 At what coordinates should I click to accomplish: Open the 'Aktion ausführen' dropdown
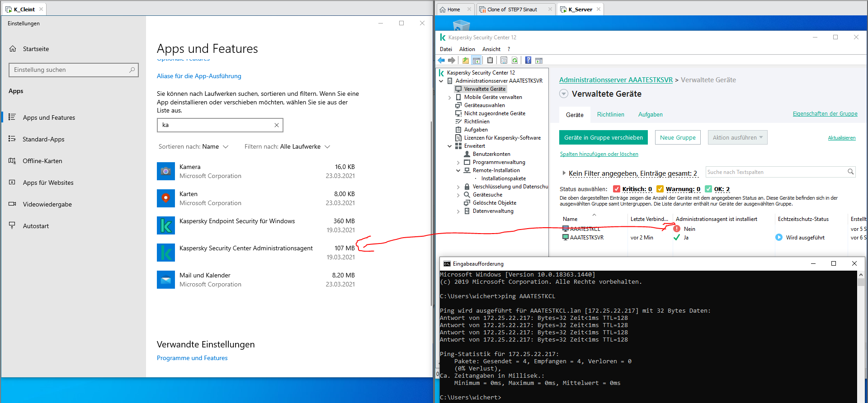pyautogui.click(x=737, y=138)
